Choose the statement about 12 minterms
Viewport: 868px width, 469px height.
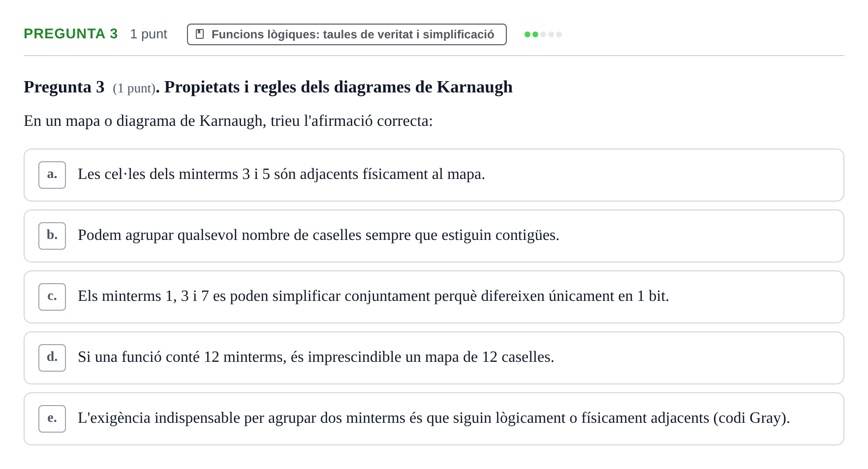pos(434,358)
